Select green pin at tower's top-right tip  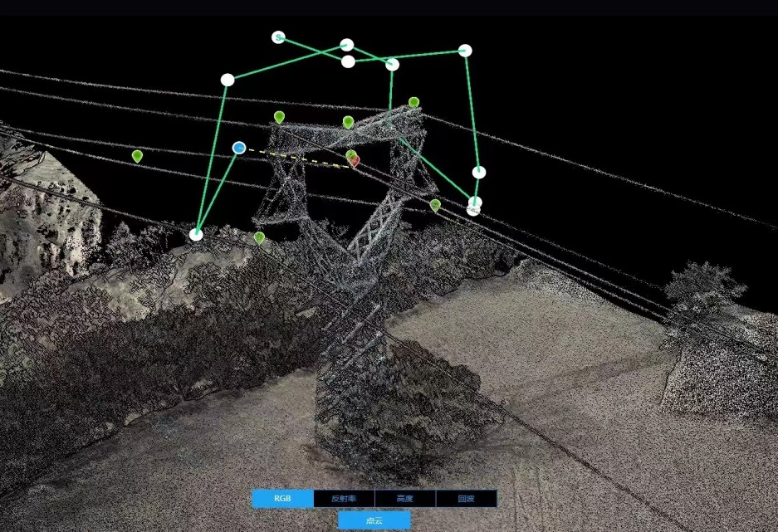tap(413, 103)
